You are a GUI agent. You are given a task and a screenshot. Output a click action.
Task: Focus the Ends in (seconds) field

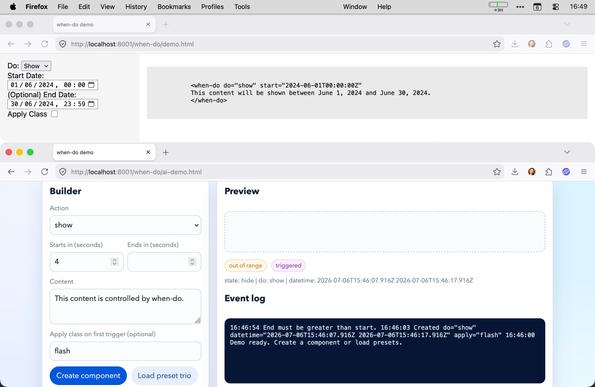click(x=164, y=261)
